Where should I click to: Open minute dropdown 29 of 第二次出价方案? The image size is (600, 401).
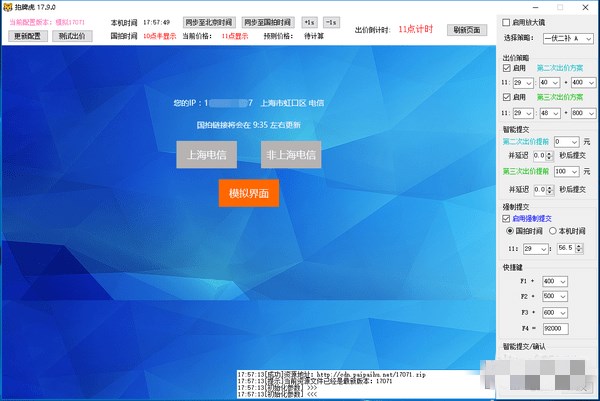523,83
